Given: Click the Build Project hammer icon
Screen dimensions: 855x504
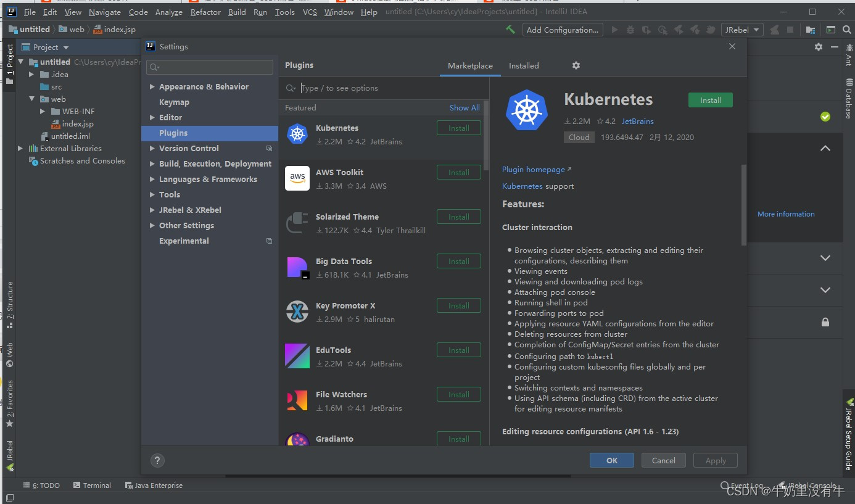Looking at the screenshot, I should pyautogui.click(x=510, y=30).
